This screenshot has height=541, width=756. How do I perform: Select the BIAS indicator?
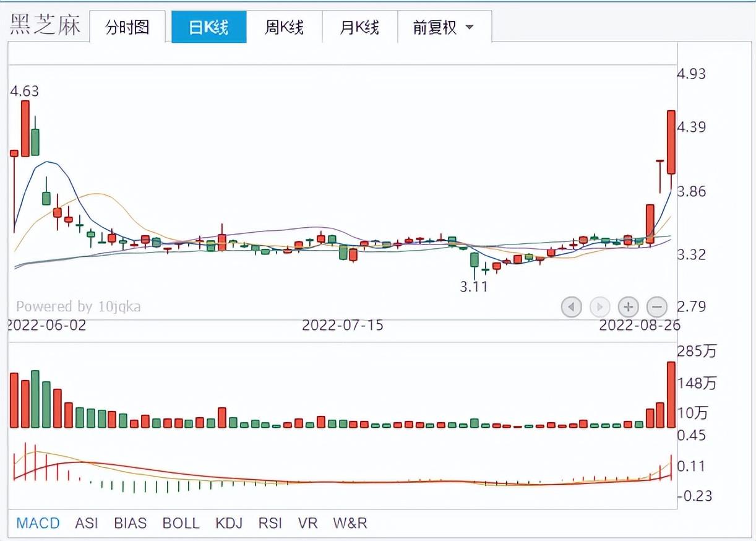(131, 523)
